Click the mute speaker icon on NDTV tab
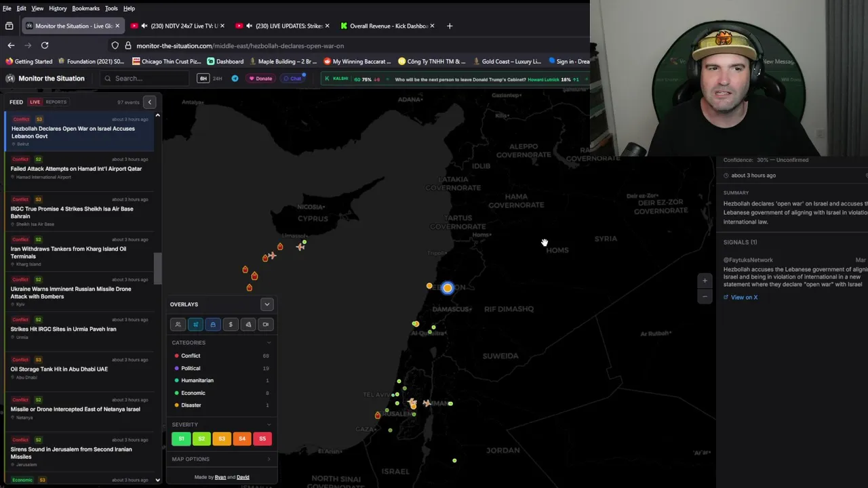Screen dimensions: 868x488 click(144, 26)
